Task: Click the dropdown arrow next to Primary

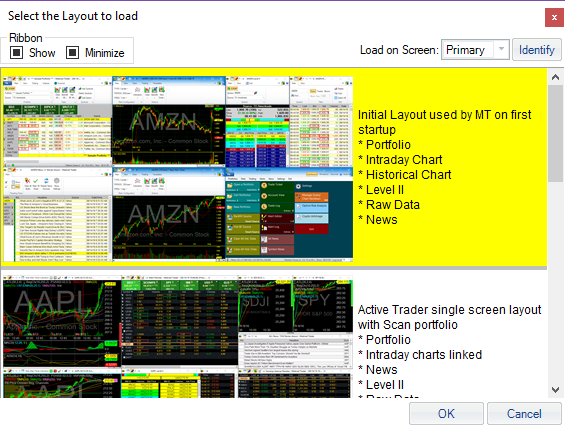Action: click(501, 49)
